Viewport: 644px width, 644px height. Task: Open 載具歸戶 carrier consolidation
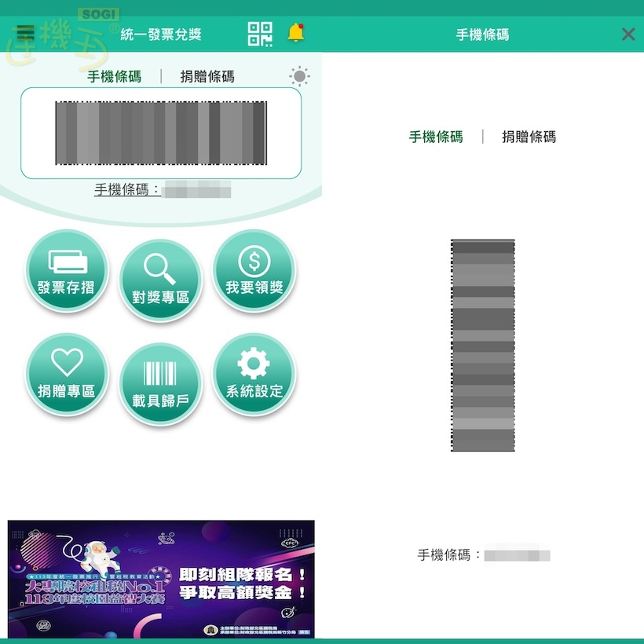coord(160,382)
